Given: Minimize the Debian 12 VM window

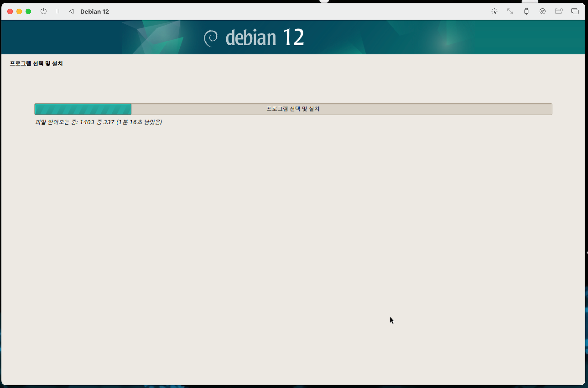Looking at the screenshot, I should (19, 11).
